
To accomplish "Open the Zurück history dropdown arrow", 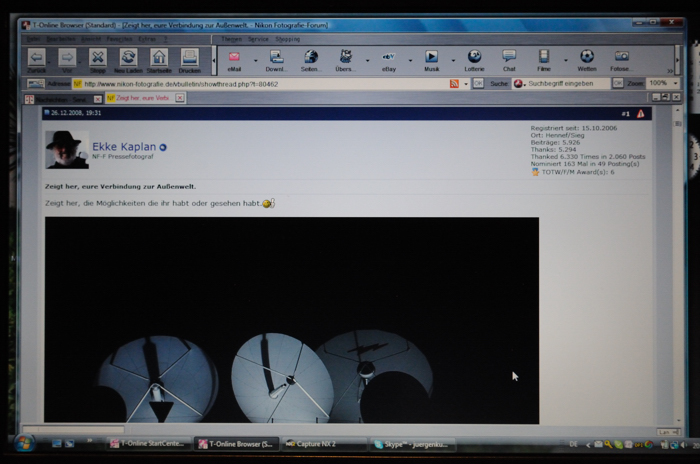I will click(x=49, y=62).
